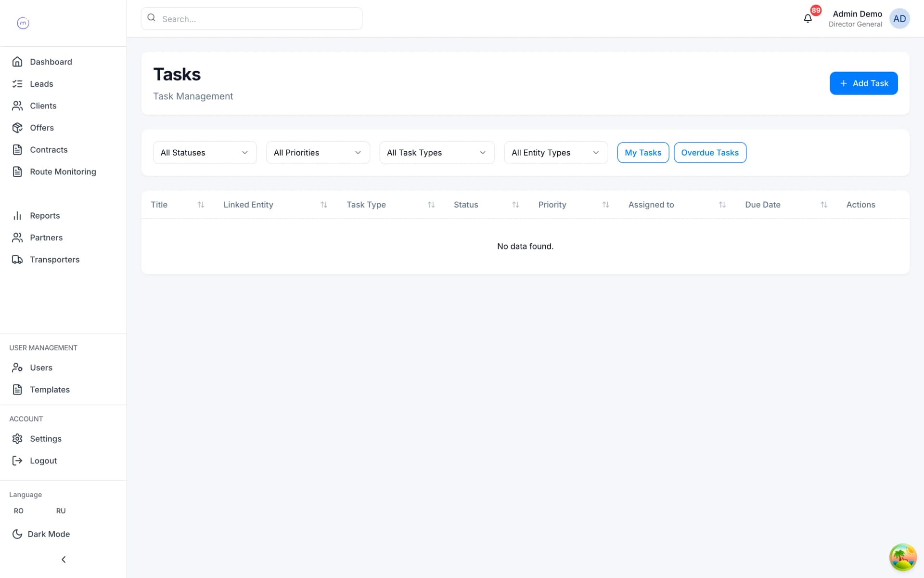Click the Leads checklist icon
Image resolution: width=924 pixels, height=578 pixels.
pos(17,84)
